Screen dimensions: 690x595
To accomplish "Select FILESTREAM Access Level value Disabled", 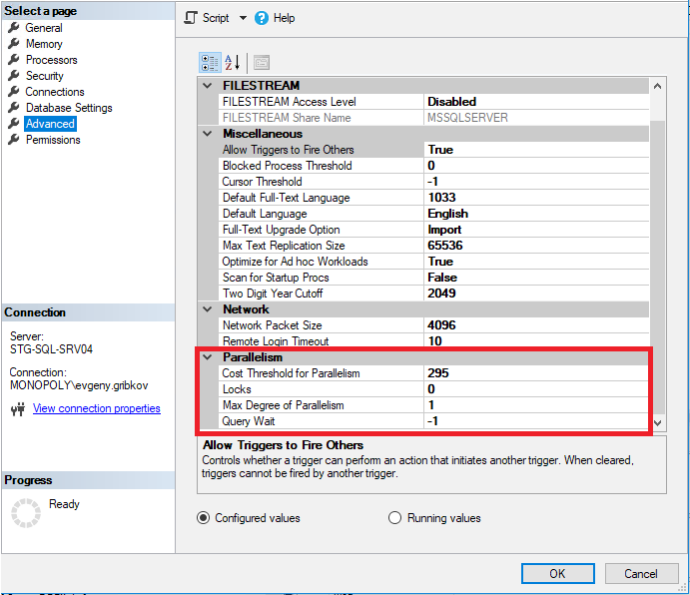I will point(536,102).
